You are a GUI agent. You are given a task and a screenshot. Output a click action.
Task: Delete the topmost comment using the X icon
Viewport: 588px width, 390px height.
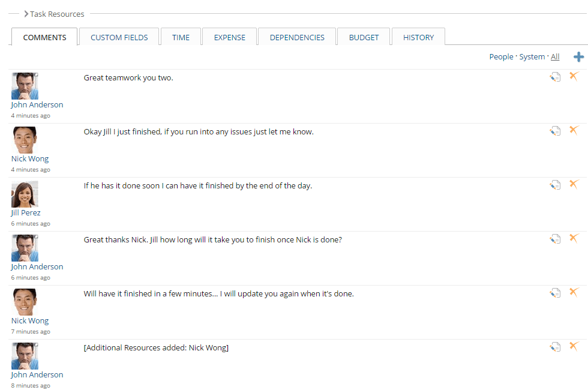click(x=574, y=76)
